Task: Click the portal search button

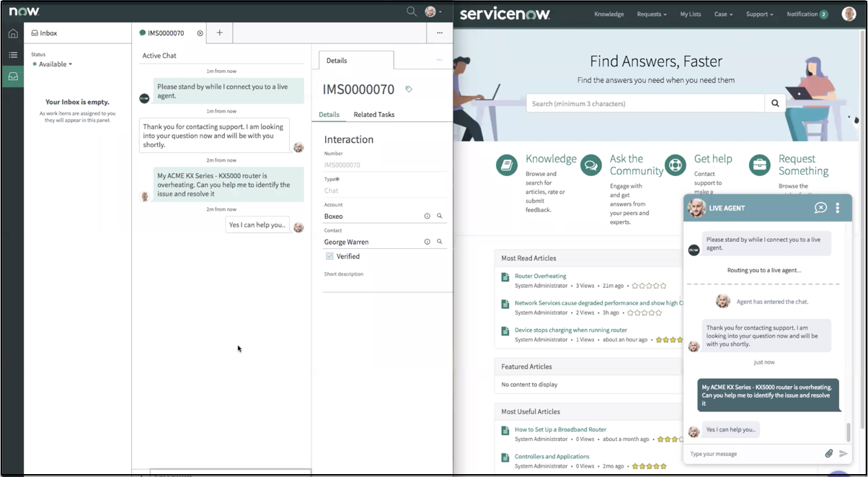Action: pos(775,103)
